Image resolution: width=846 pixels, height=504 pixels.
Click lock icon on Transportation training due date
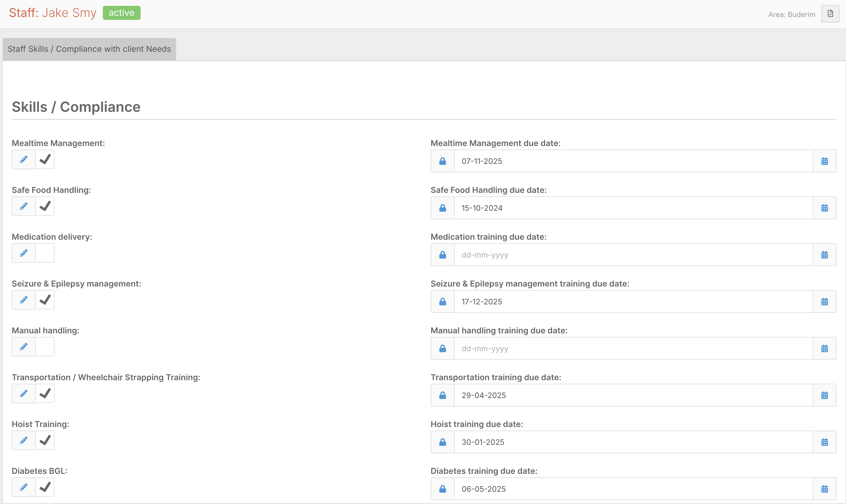coord(443,395)
